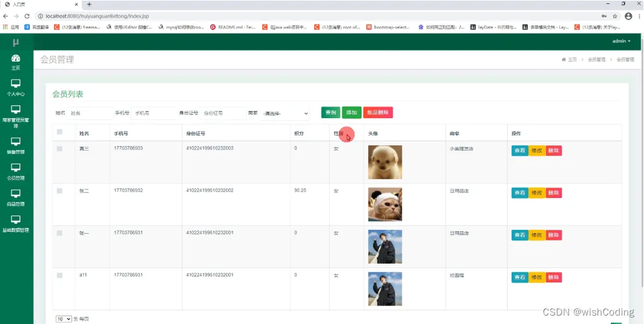Open the admin user dropdown

621,41
